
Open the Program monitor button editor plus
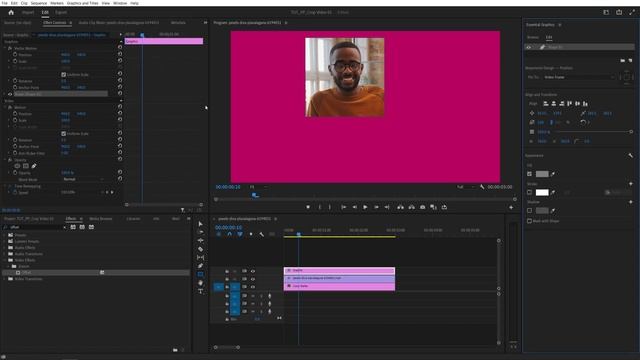(511, 207)
